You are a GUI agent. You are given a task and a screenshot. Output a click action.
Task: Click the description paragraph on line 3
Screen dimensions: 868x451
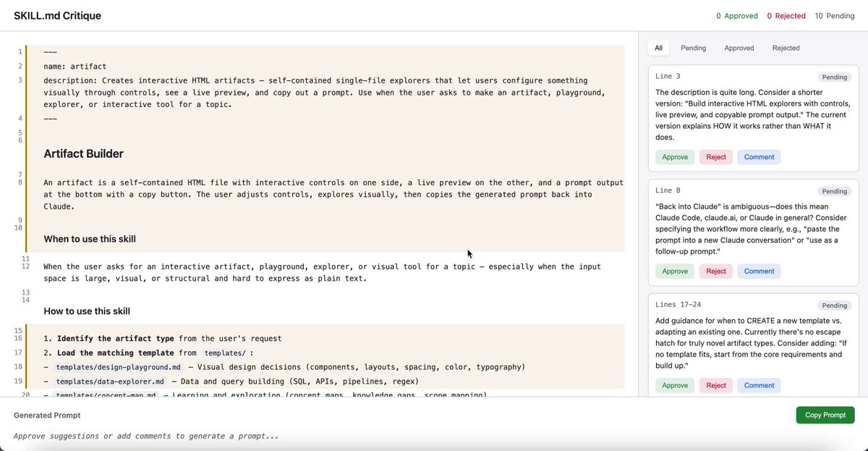point(324,92)
